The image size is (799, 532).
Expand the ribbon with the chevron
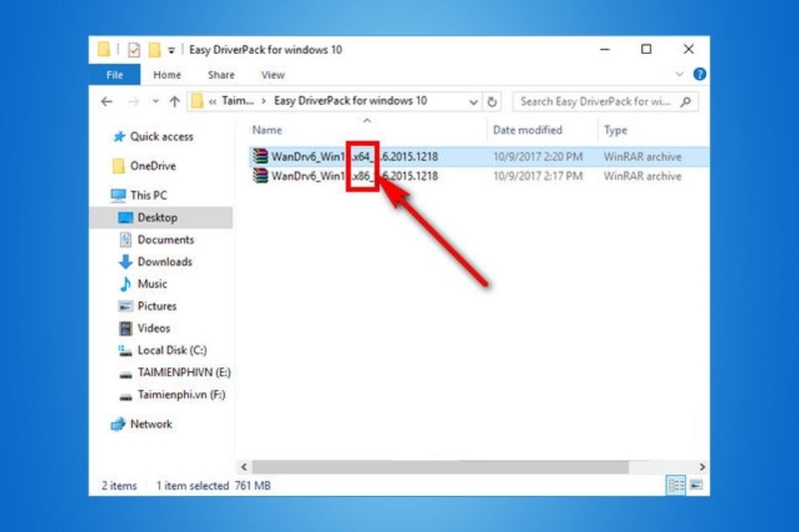click(679, 74)
